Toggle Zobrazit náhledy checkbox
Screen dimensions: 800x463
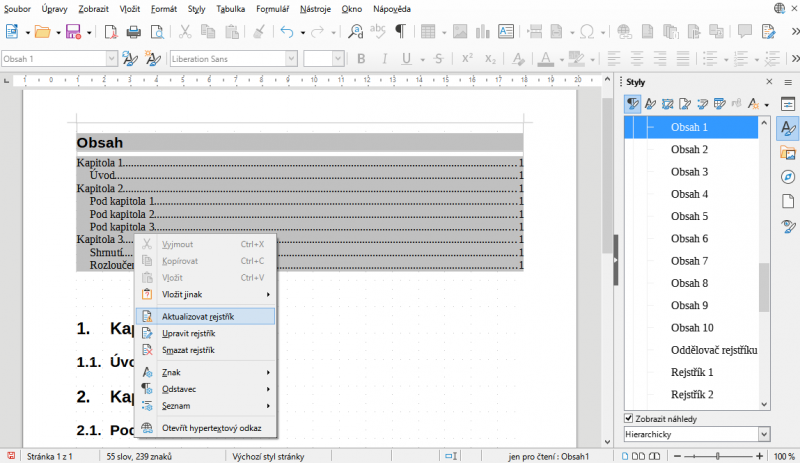point(629,418)
